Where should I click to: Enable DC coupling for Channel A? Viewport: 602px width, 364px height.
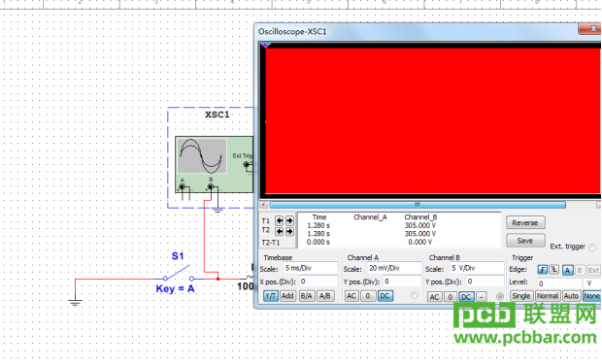point(385,296)
